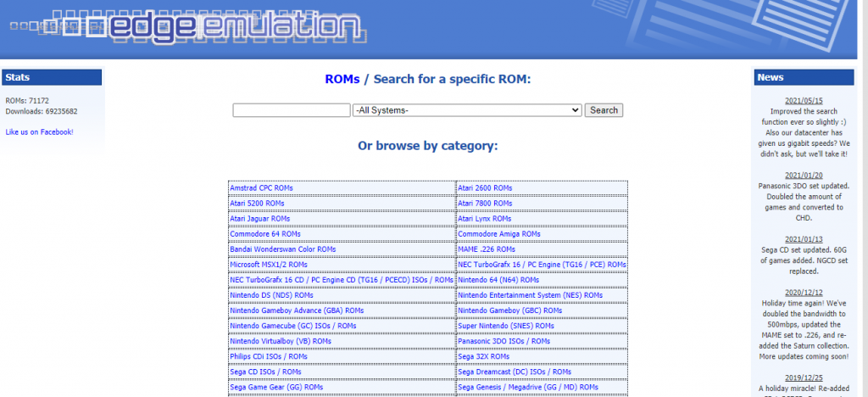Select the 2021/01/20 news date
The image size is (868, 397).
pos(804,176)
